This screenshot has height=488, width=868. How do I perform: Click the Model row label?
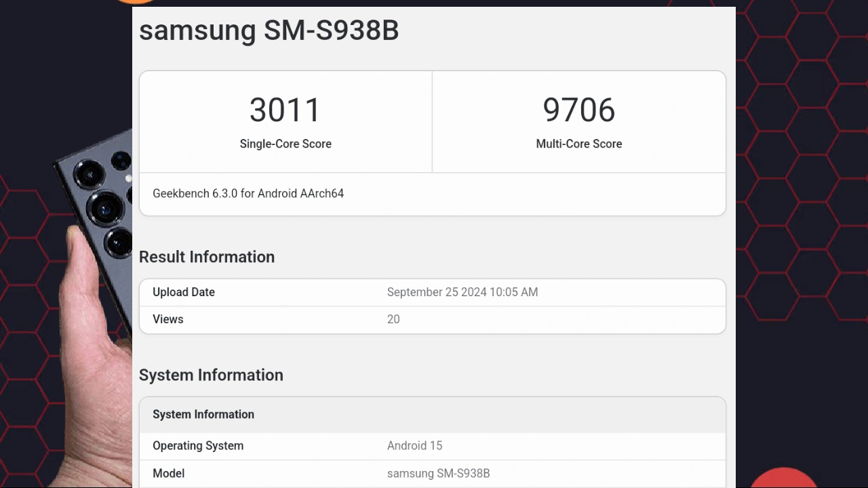(169, 474)
